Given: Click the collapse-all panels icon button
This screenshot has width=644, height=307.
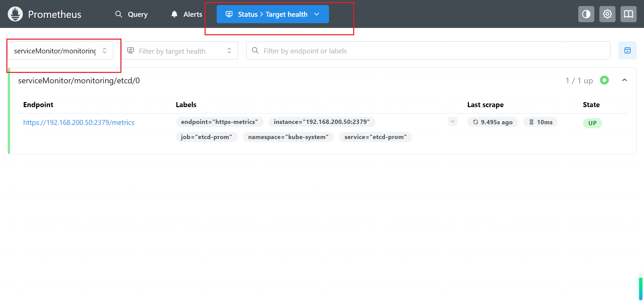Looking at the screenshot, I should pyautogui.click(x=627, y=50).
